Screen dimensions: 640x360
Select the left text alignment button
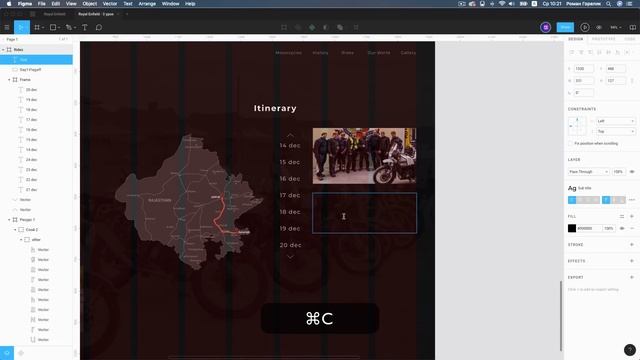[572, 200]
